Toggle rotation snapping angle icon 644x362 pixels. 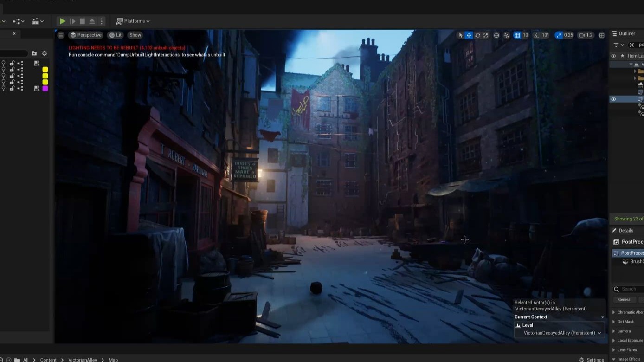[x=536, y=35]
